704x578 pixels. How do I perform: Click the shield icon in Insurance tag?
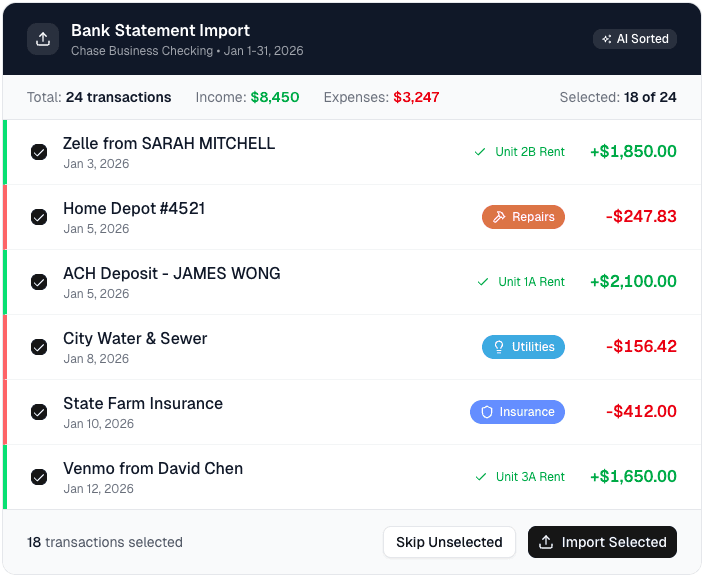pyautogui.click(x=487, y=412)
